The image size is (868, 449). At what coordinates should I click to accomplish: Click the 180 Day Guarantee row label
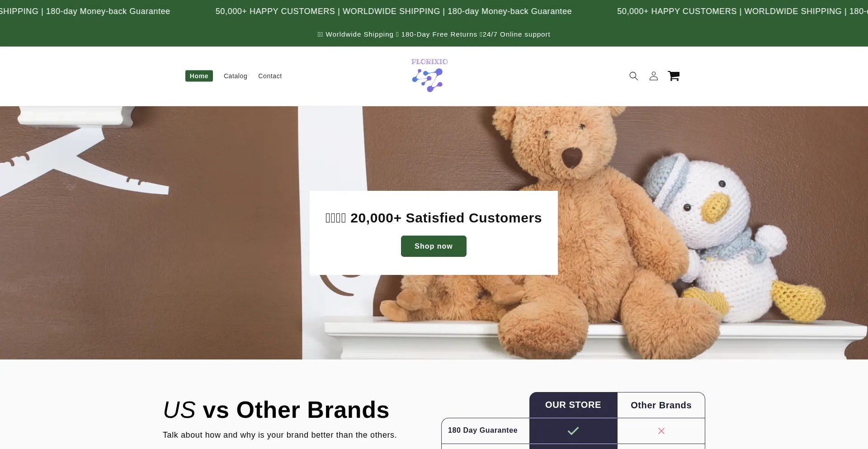(x=483, y=430)
